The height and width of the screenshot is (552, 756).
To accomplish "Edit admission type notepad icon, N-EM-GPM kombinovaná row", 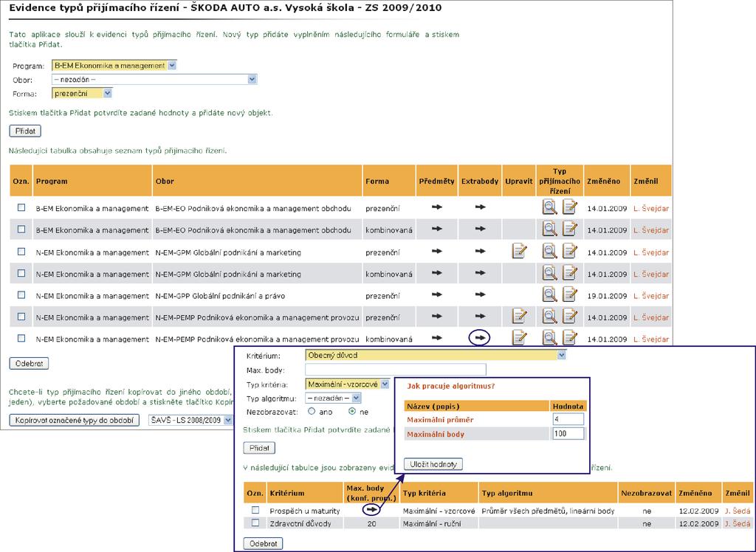I will [570, 273].
